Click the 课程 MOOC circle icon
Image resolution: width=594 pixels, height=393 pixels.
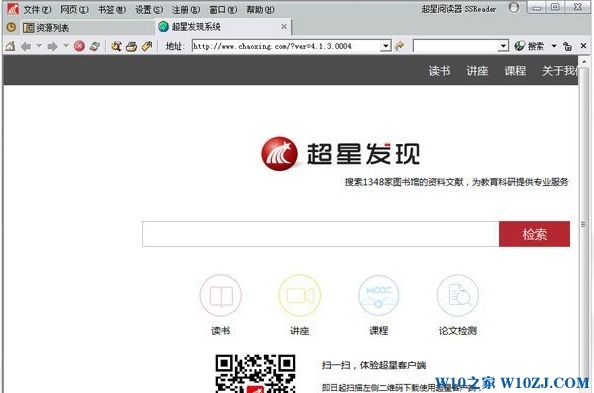click(x=378, y=296)
